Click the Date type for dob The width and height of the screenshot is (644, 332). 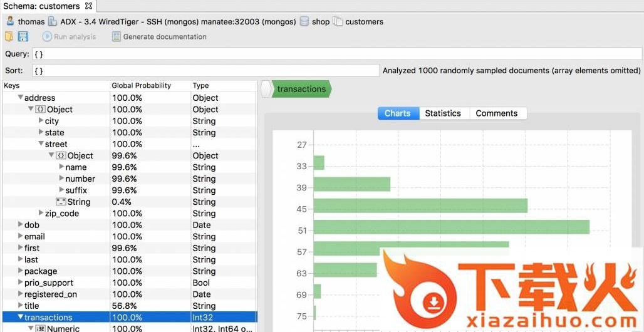click(202, 225)
